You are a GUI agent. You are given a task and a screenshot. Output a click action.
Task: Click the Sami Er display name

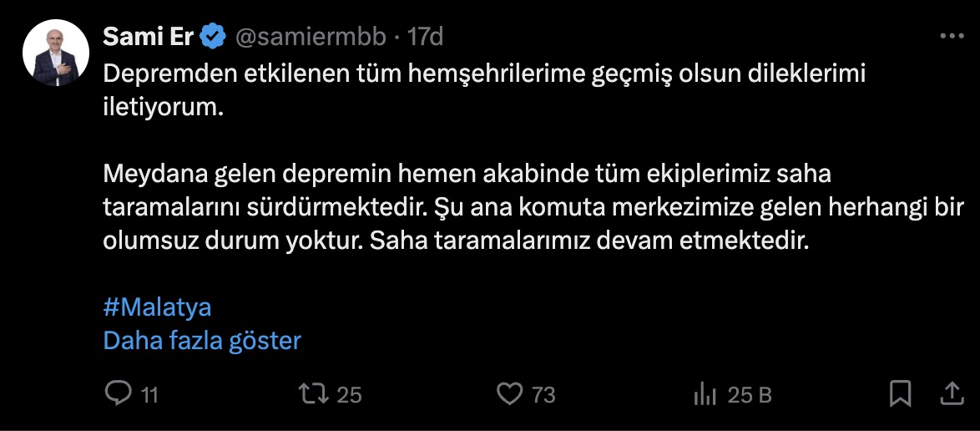coord(149,37)
